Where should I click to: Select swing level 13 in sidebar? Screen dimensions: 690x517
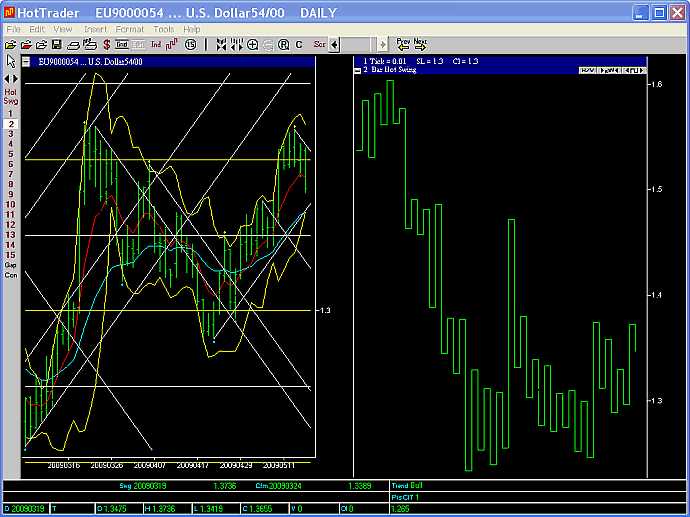coord(11,235)
